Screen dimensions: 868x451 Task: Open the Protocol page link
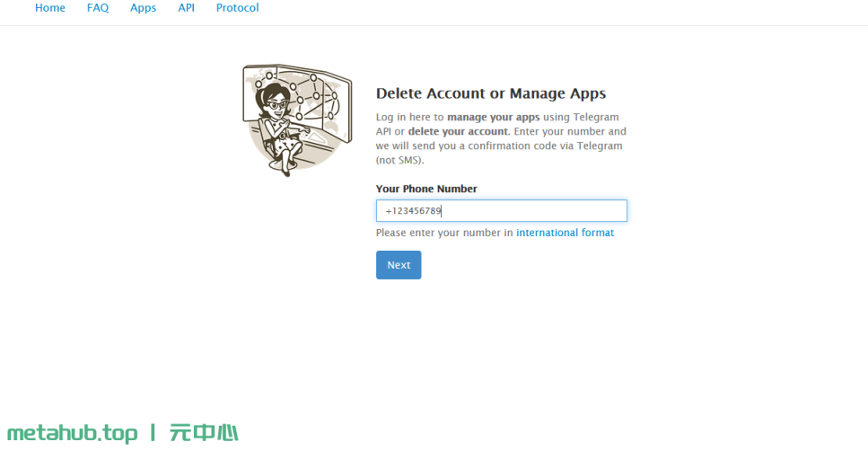tap(238, 8)
